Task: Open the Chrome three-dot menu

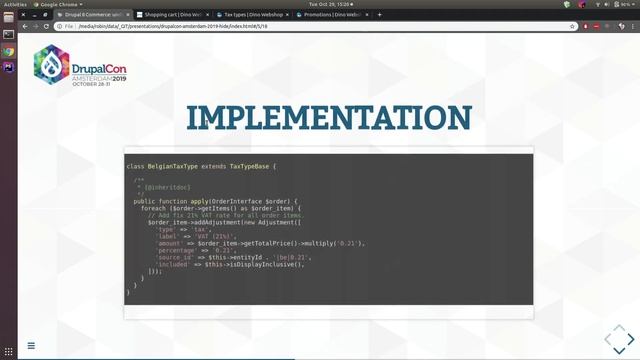Action: tap(633, 26)
